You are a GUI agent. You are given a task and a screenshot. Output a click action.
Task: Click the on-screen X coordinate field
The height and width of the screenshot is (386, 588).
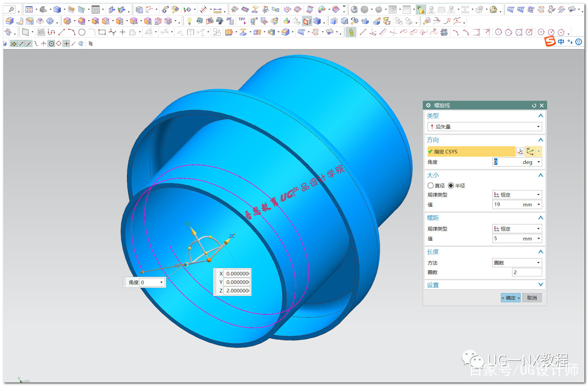tap(237, 273)
